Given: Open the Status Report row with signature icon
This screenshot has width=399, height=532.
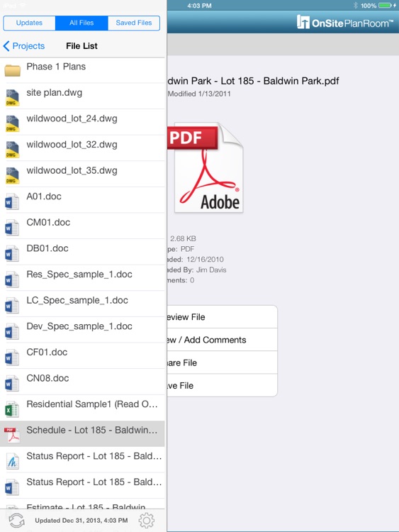Looking at the screenshot, I should tap(82, 460).
